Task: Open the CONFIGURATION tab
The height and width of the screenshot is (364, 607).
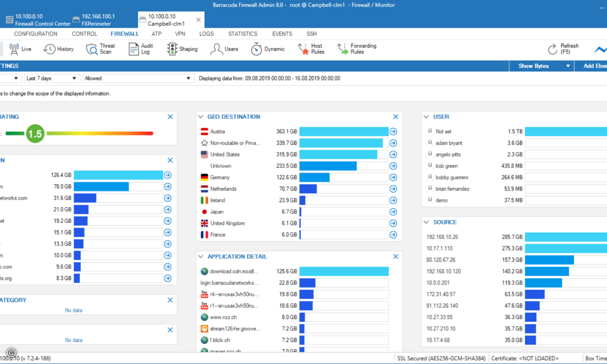Action: [36, 34]
